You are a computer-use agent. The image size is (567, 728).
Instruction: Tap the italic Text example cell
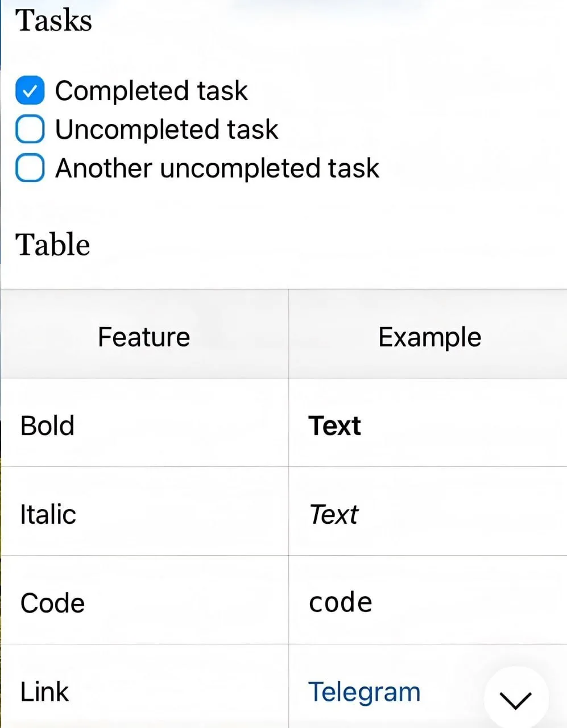click(428, 512)
